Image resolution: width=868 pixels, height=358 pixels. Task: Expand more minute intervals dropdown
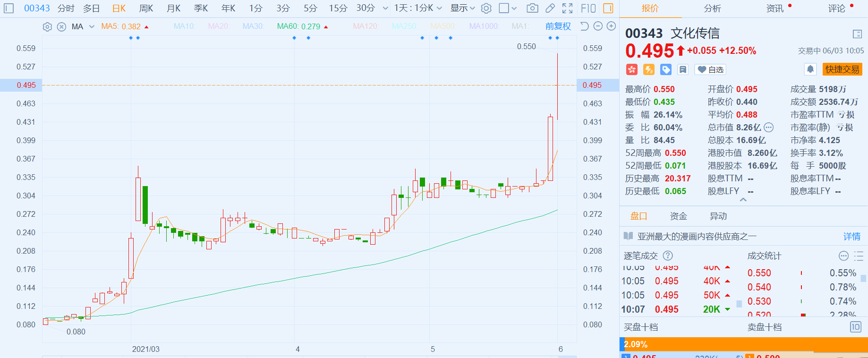[x=385, y=8]
